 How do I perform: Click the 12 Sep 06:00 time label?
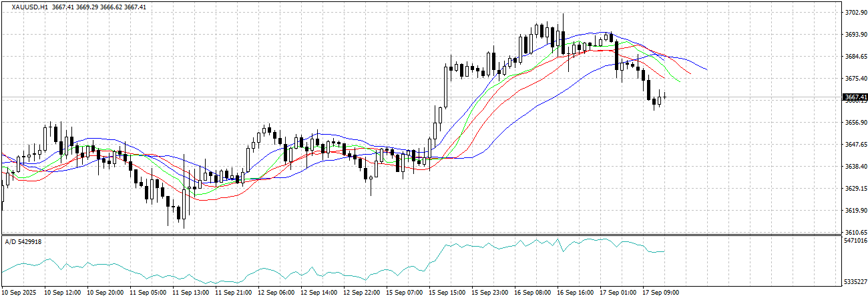point(275,293)
